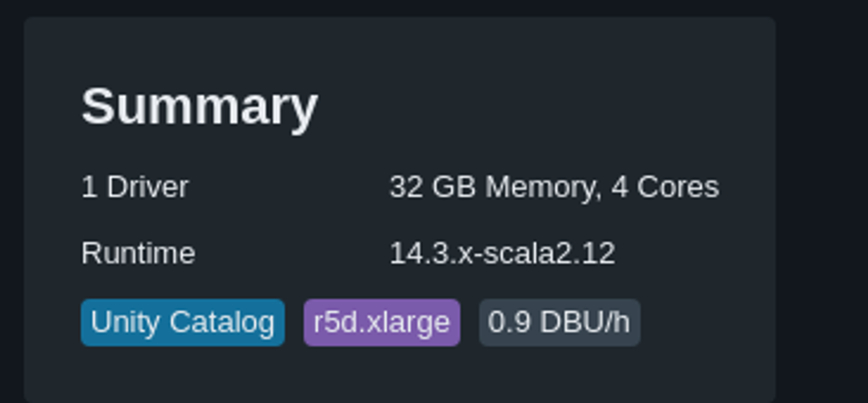The width and height of the screenshot is (868, 403).
Task: Click the GB unit in memory value
Action: [454, 187]
